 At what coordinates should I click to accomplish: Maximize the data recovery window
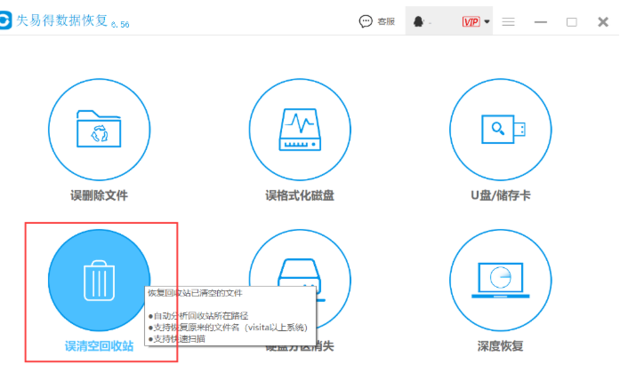pos(571,22)
